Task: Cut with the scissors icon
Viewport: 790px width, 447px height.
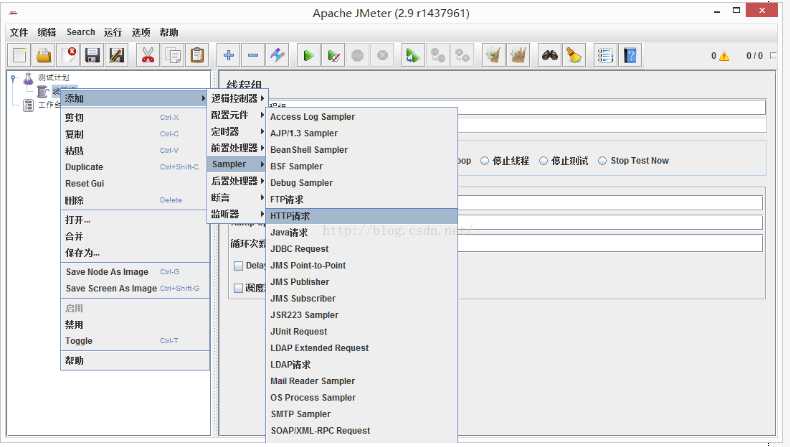Action: [x=148, y=55]
